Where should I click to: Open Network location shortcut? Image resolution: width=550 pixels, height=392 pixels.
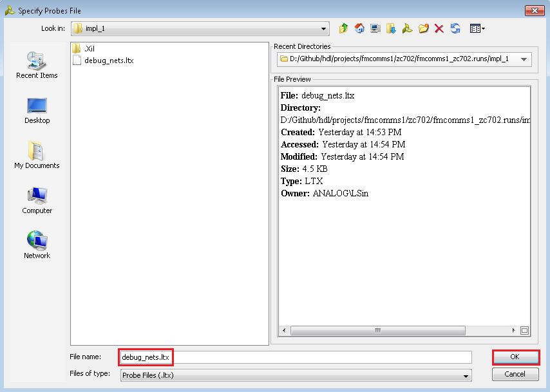click(37, 245)
